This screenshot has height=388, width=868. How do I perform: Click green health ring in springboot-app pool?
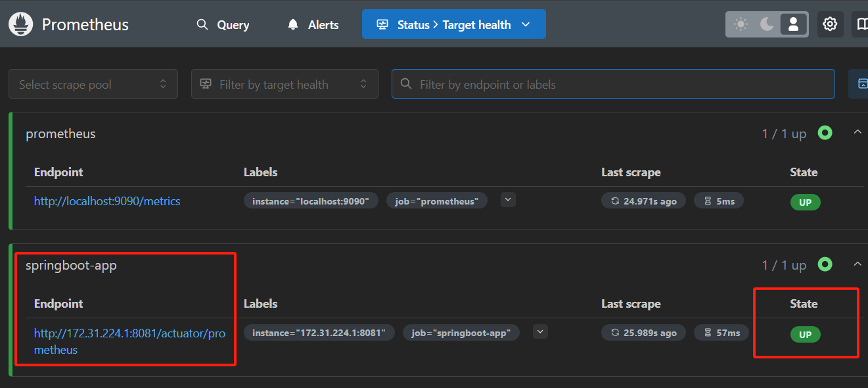[x=825, y=264]
